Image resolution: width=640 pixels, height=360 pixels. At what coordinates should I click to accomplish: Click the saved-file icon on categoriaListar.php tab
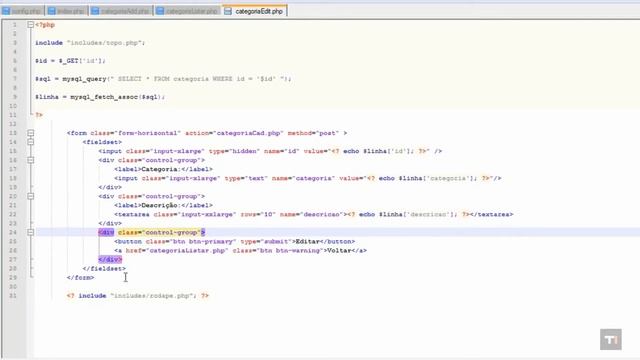click(x=160, y=11)
